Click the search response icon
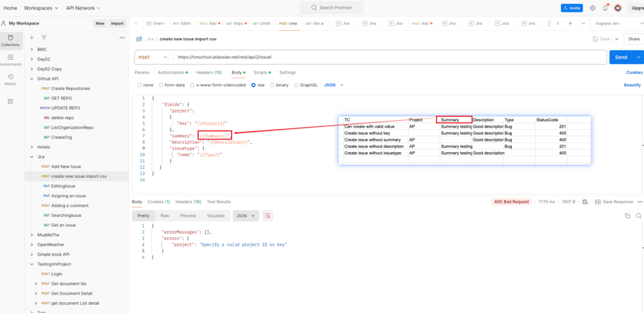The height and width of the screenshot is (313, 644). coord(638,216)
